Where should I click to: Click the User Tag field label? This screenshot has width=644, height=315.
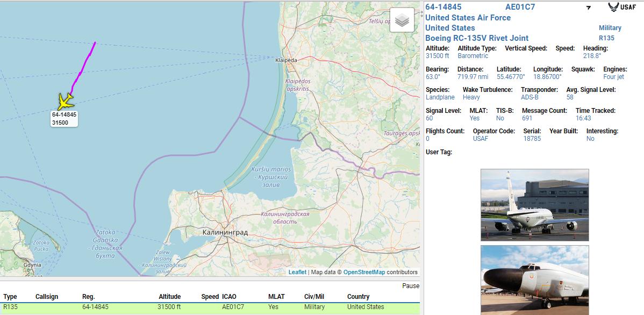point(439,152)
